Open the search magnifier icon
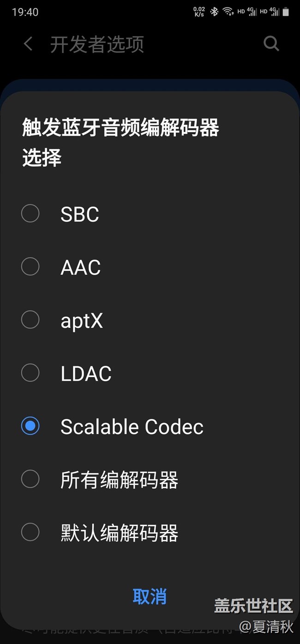Image resolution: width=300 pixels, height=644 pixels. coord(271,44)
